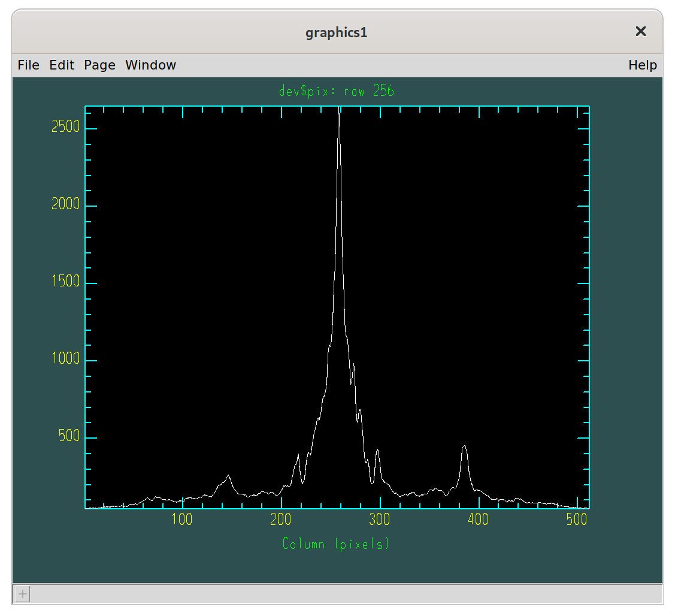This screenshot has width=675, height=616.
Task: Click the 100 label on the x-axis
Action: tap(182, 520)
